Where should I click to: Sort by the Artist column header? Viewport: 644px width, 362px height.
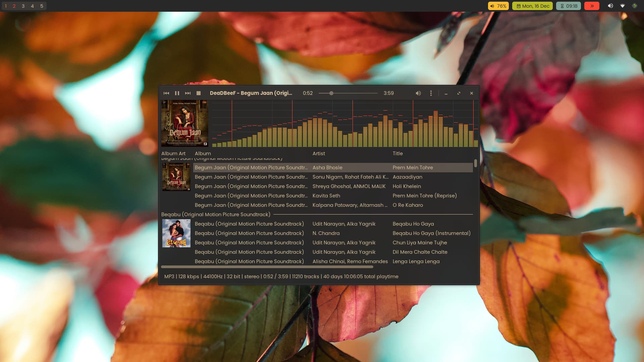point(319,154)
